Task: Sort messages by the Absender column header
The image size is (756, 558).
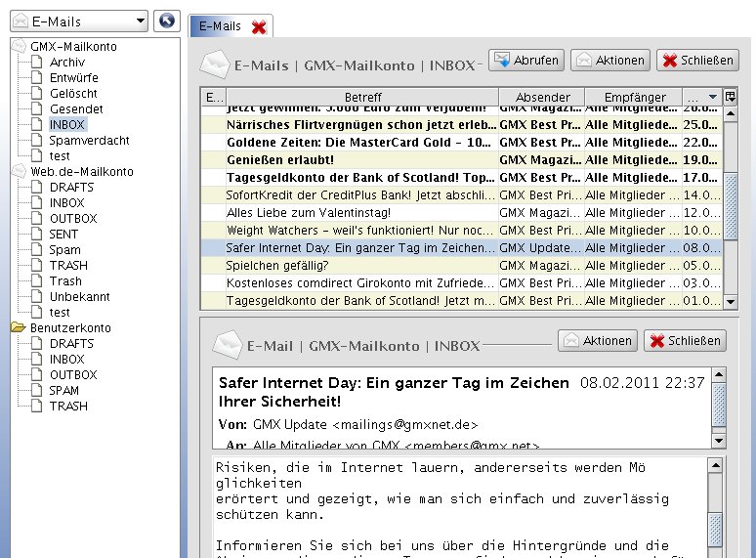Action: click(541, 97)
